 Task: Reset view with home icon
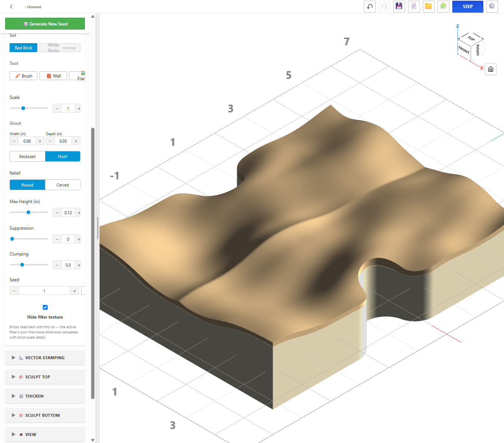[491, 69]
